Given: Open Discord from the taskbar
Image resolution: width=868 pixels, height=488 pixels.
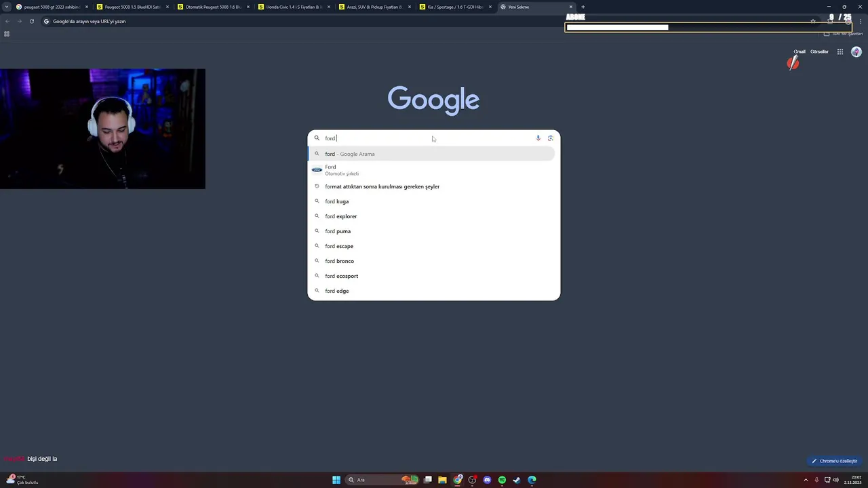Looking at the screenshot, I should coord(487,480).
